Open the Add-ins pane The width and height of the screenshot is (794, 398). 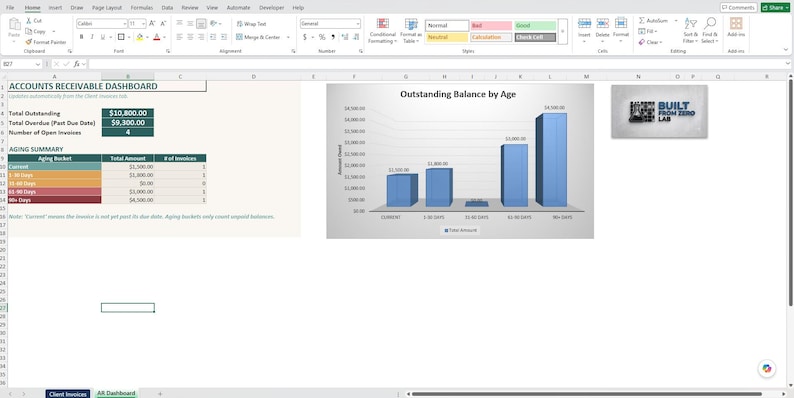click(736, 27)
